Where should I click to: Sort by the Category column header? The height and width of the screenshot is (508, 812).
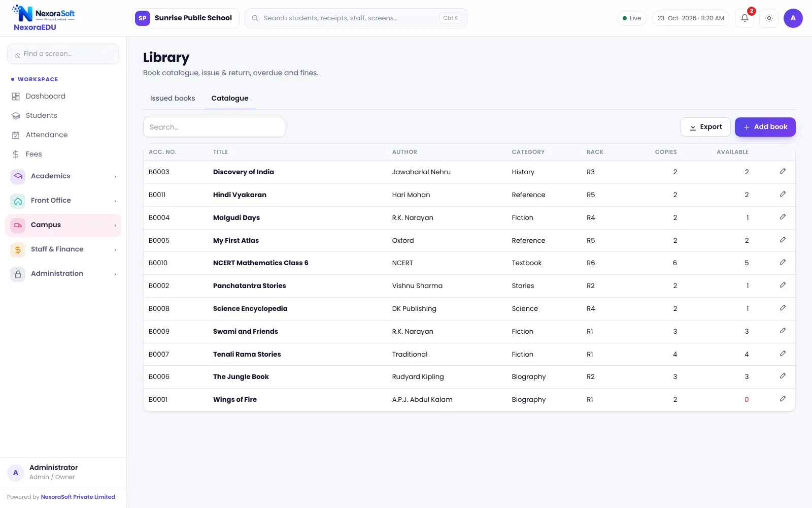(528, 152)
